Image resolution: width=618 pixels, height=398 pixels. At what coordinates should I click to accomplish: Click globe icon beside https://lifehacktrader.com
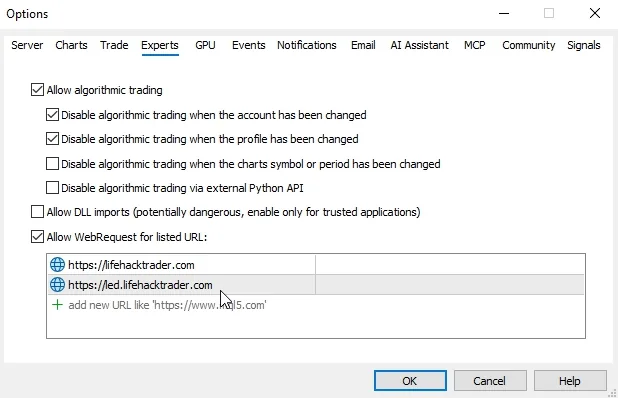(57, 265)
